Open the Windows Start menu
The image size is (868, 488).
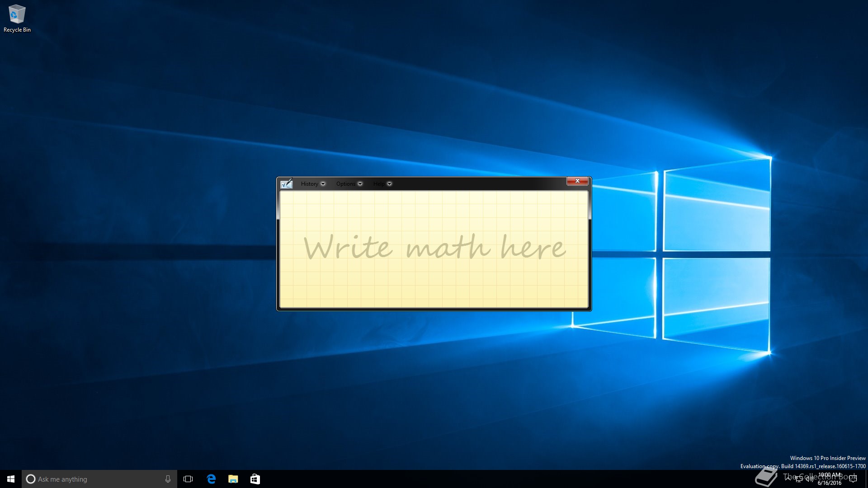pyautogui.click(x=11, y=479)
